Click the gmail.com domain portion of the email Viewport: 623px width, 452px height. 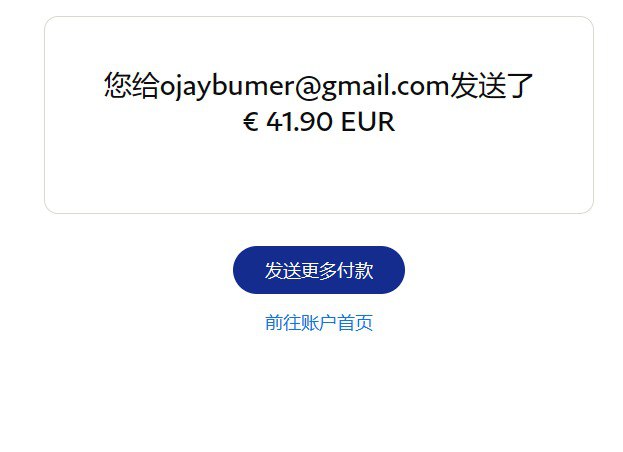click(385, 87)
